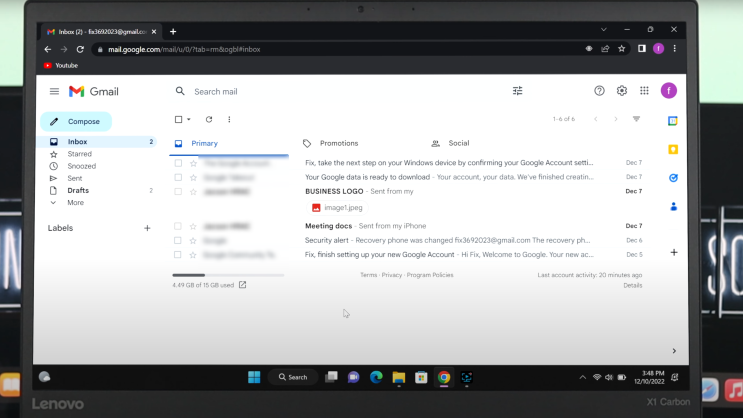Refresh the inbox message list

[209, 119]
